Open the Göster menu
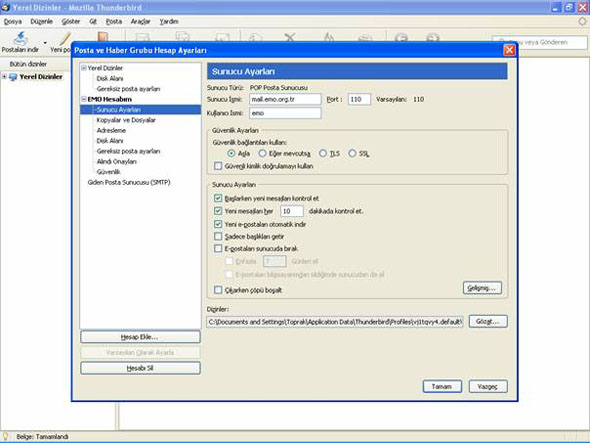Viewport: 590px width, 443px height. click(x=71, y=21)
